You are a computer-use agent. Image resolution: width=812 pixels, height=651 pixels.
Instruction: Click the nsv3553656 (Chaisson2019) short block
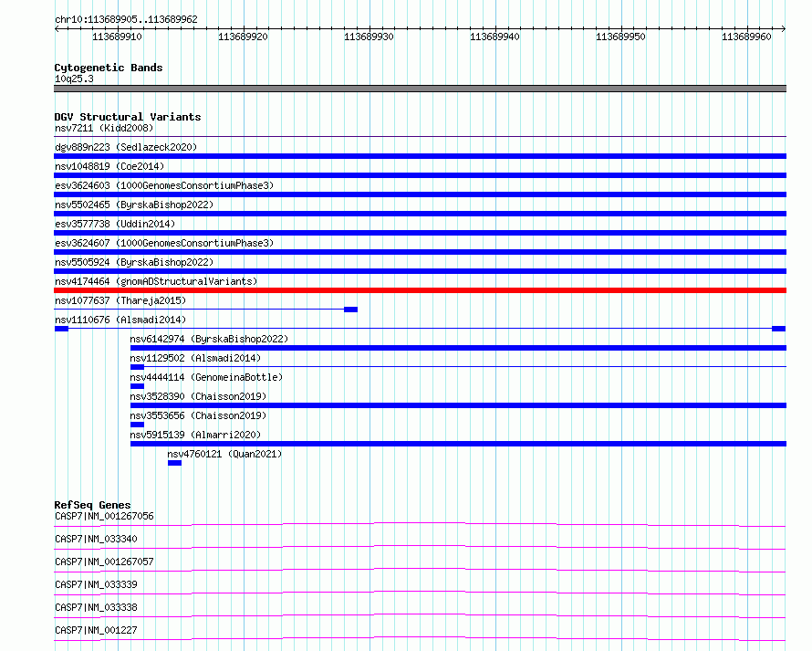pyautogui.click(x=137, y=425)
